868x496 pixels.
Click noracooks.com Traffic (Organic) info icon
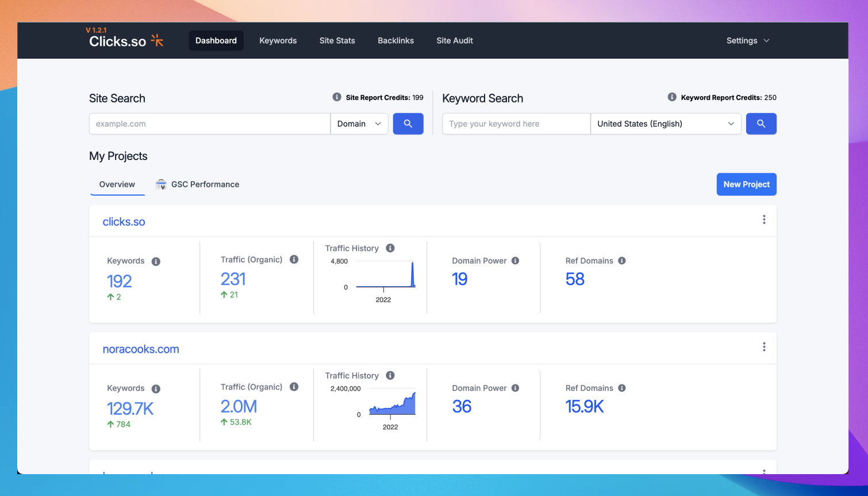294,387
